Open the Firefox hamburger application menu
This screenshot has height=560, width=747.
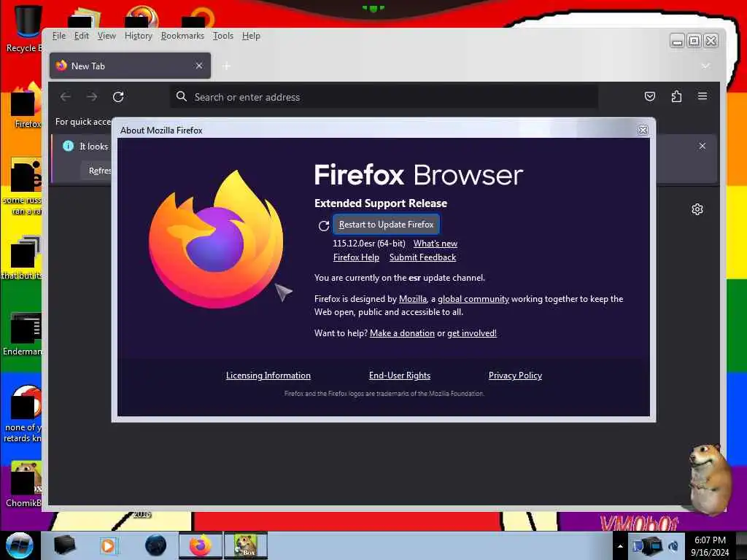point(703,97)
